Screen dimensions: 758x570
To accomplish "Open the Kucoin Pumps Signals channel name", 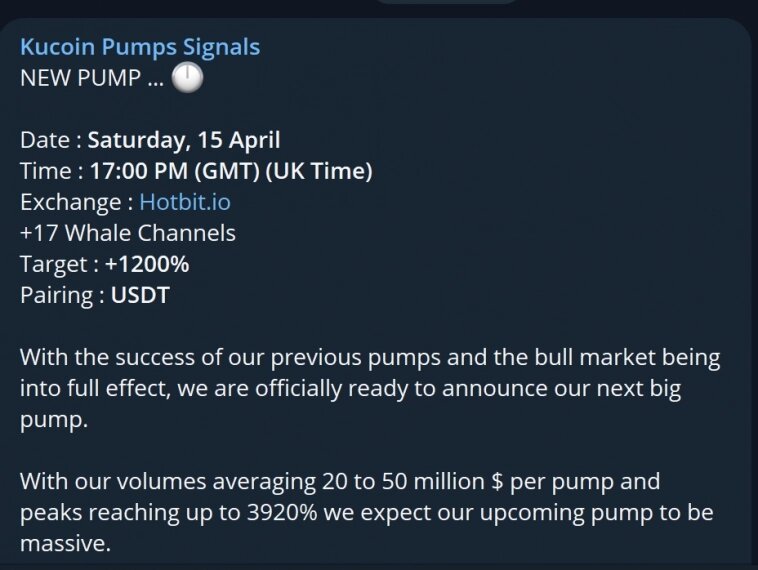I will 140,47.
